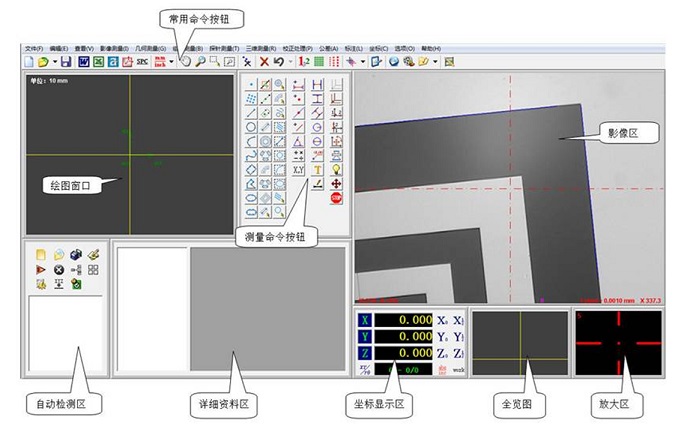
Task: Click the blue Z axis zero button
Action: pyautogui.click(x=365, y=353)
